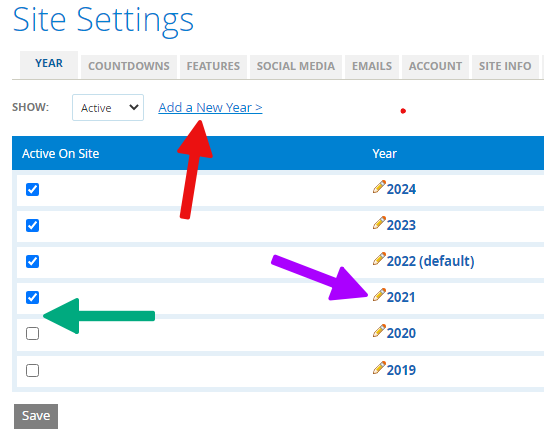Open the Show filter dropdown set to Active
The height and width of the screenshot is (440, 544).
(108, 108)
